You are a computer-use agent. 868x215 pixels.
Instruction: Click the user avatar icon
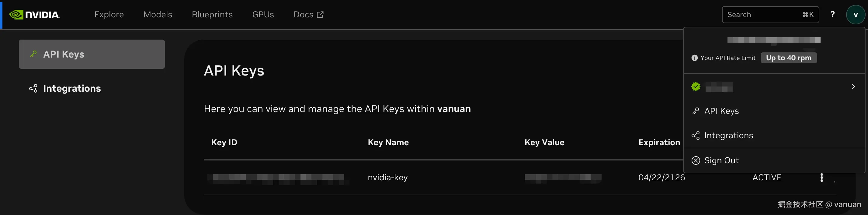(x=855, y=15)
